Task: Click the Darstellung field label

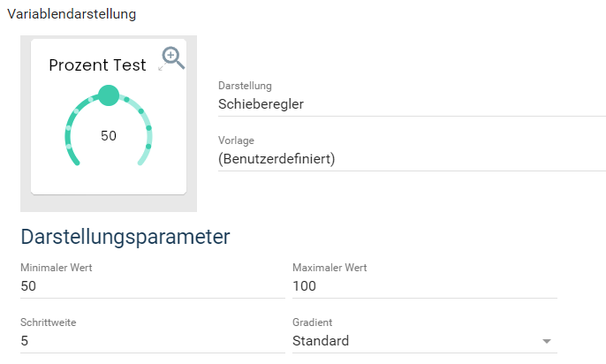Action: click(245, 86)
